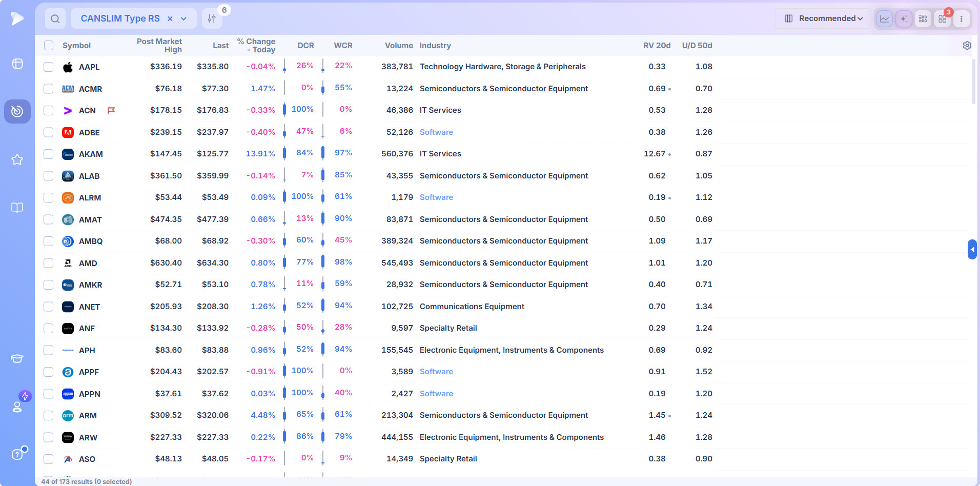The width and height of the screenshot is (980, 486).
Task: Click ARM volume value 213,304
Action: [x=397, y=415]
